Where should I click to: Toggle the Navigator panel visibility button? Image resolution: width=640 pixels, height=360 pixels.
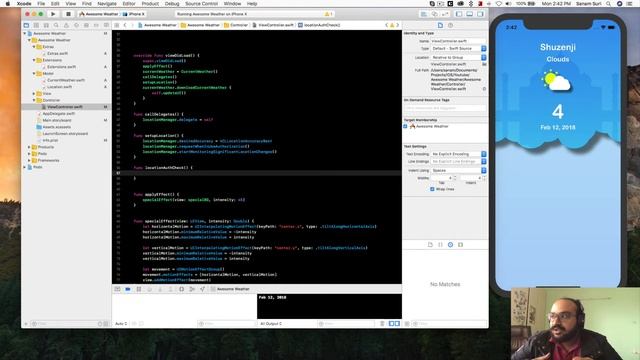459,14
